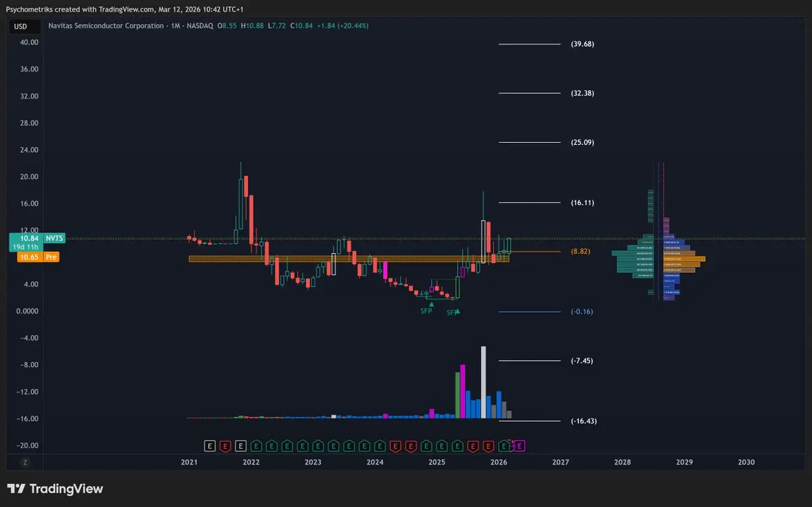This screenshot has width=812, height=507.
Task: Click the Navitas Semiconductor Corporation title
Action: (106, 26)
